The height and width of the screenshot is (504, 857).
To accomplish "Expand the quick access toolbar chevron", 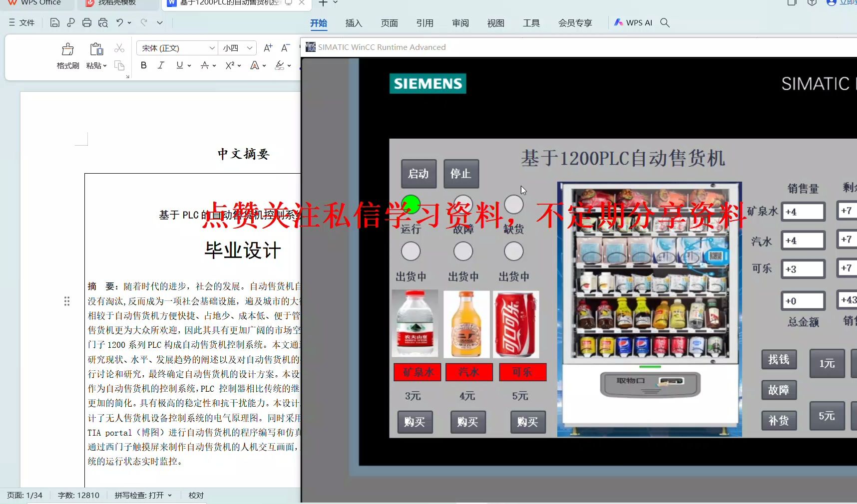I will [x=160, y=22].
